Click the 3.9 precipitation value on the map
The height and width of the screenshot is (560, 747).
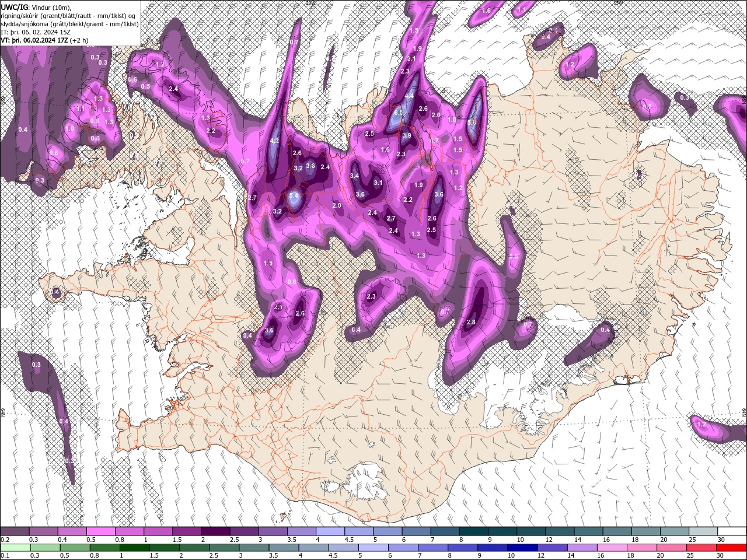tap(407, 135)
